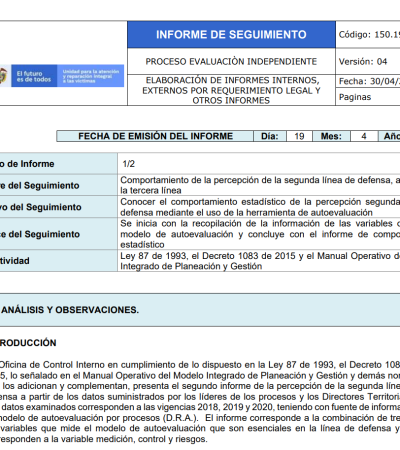Click the day value '19' cell
The width and height of the screenshot is (400, 450).
tap(299, 136)
